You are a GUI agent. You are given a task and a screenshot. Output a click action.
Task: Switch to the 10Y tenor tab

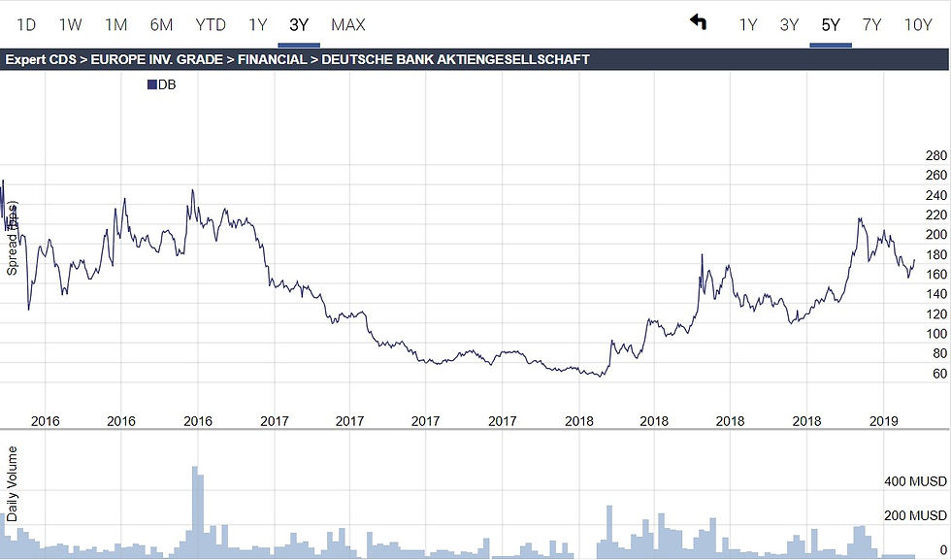pos(918,25)
